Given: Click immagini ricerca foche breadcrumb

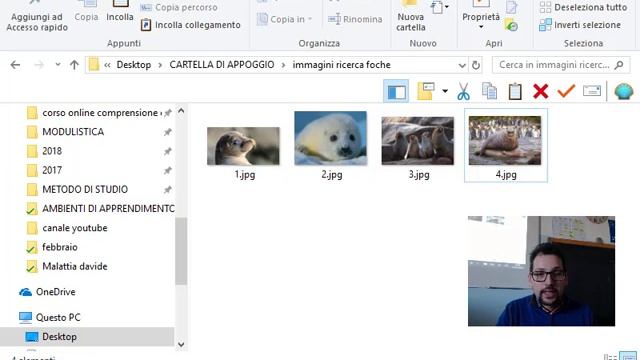Looking at the screenshot, I should (x=341, y=65).
